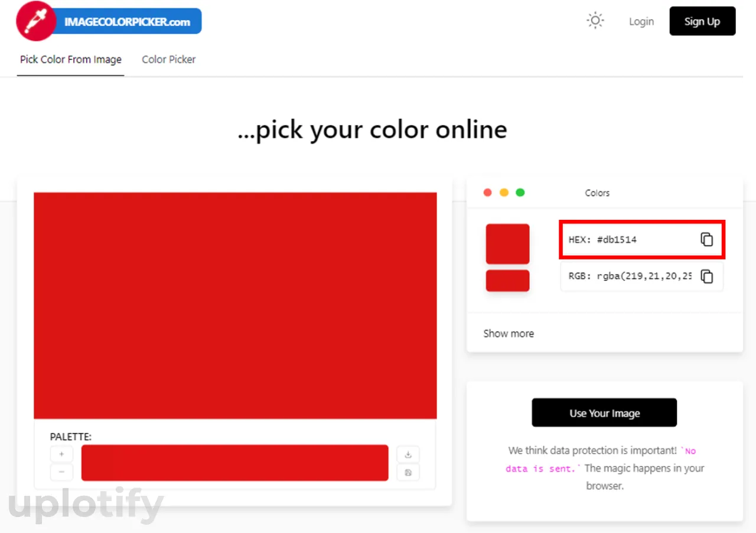This screenshot has height=533, width=756.
Task: Click the Use Your Image button
Action: 604,412
